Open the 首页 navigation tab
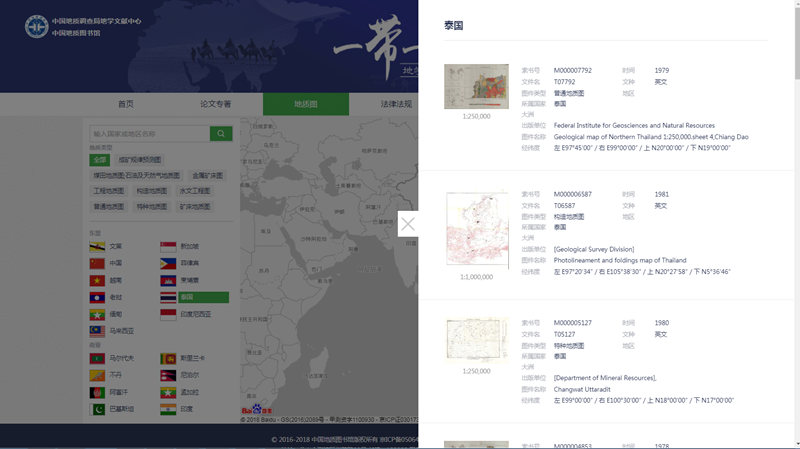This screenshot has width=800, height=449. [x=125, y=104]
